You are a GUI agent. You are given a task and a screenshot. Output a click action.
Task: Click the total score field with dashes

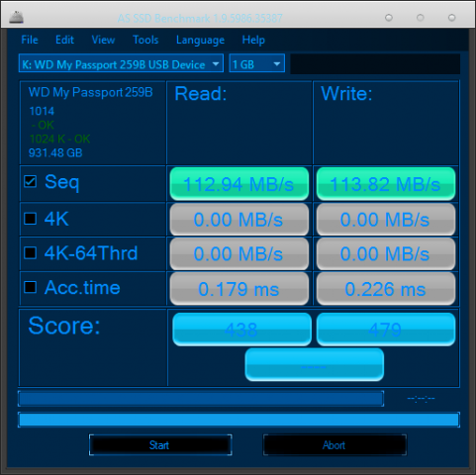point(315,364)
